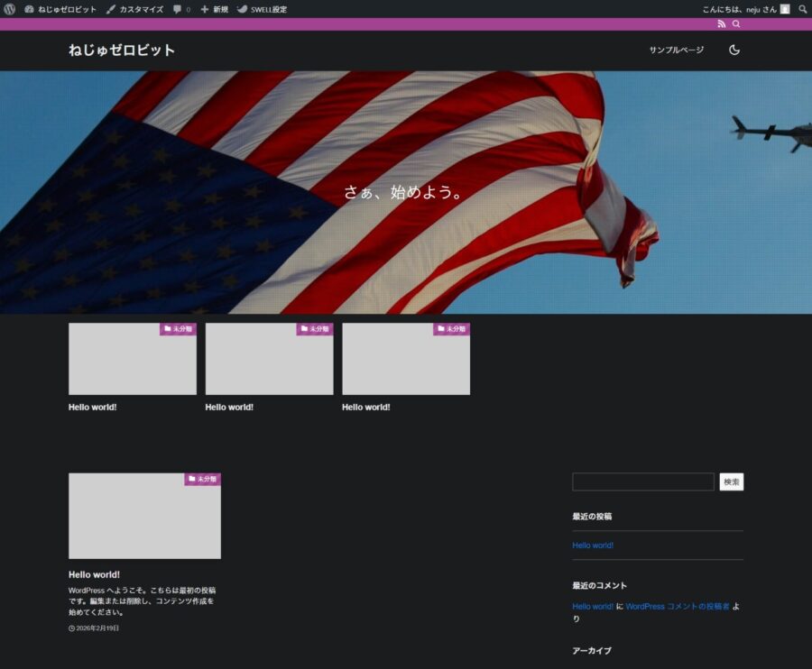Click the sidebar search input field

(642, 482)
